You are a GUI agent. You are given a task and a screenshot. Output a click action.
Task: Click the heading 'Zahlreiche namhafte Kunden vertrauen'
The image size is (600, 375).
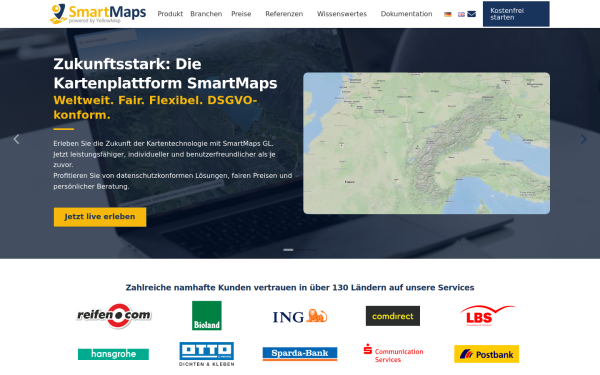point(300,288)
